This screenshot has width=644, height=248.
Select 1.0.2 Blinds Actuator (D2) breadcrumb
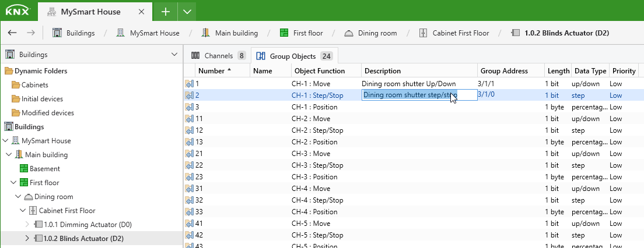tap(560, 33)
